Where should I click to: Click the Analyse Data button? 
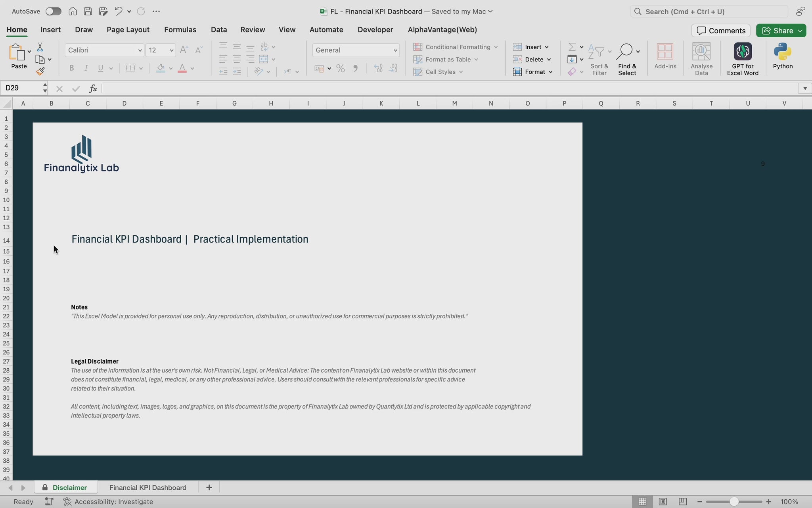point(701,59)
